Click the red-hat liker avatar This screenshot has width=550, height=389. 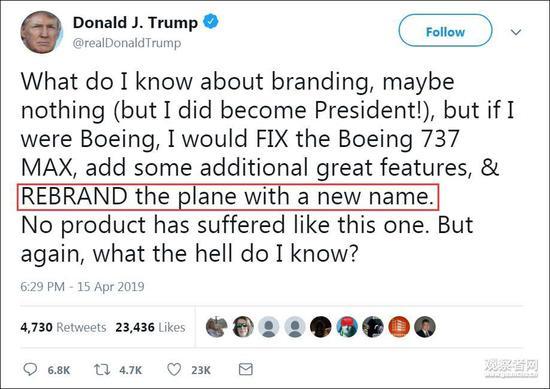coord(347,327)
